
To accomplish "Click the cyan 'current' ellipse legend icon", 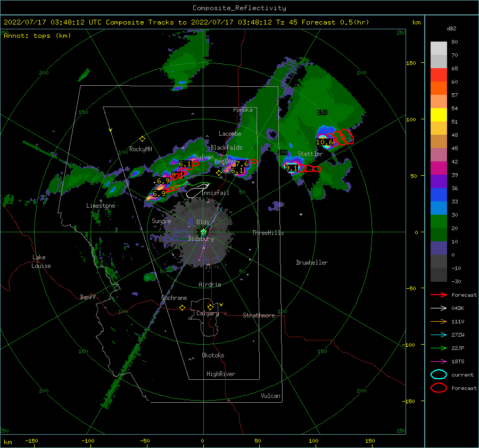I will (439, 374).
